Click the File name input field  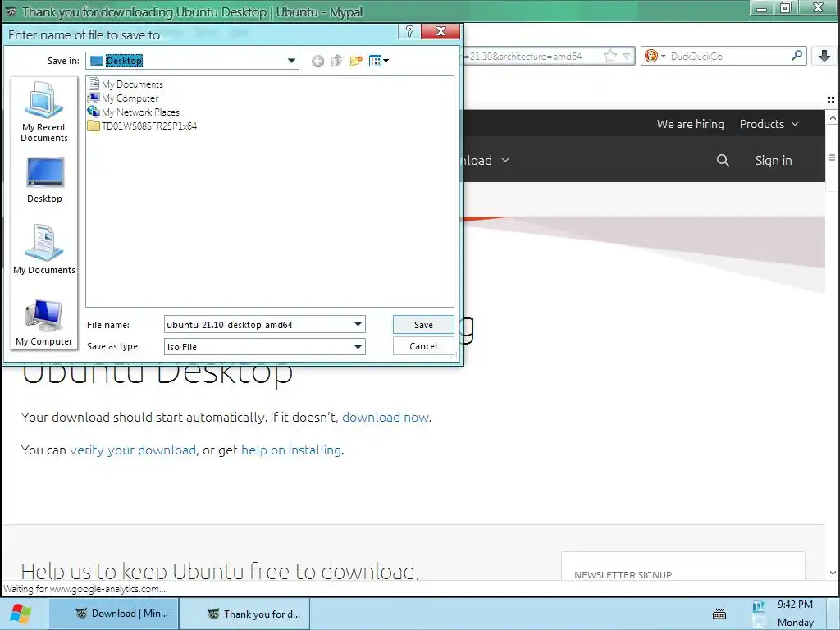pos(258,325)
